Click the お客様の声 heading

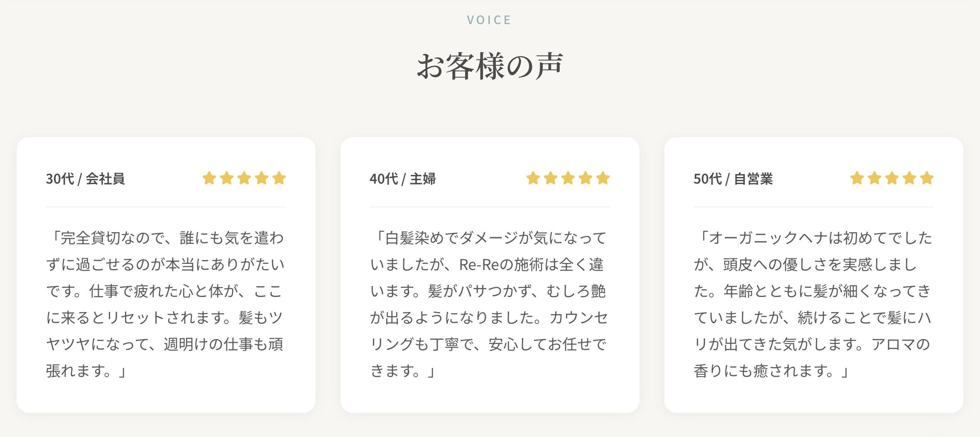click(x=490, y=66)
